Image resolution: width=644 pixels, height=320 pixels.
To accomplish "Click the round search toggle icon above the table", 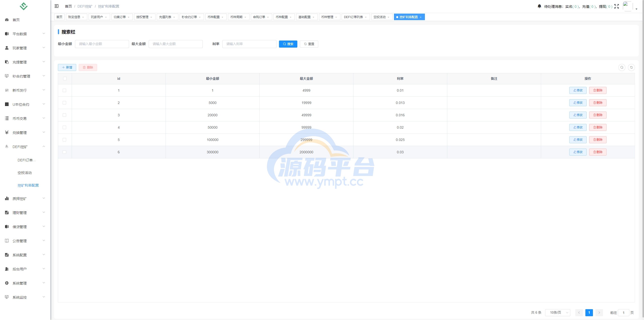I will coord(622,67).
